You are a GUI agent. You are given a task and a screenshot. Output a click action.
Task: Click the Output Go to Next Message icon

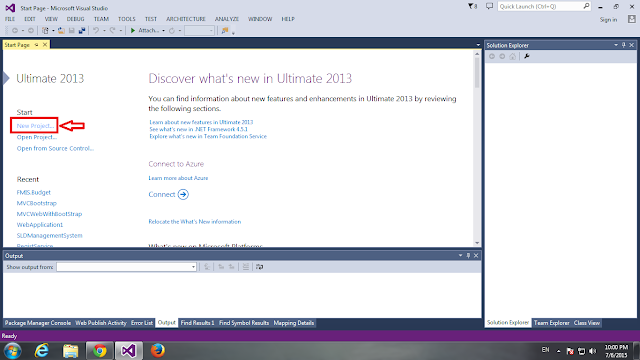point(231,267)
